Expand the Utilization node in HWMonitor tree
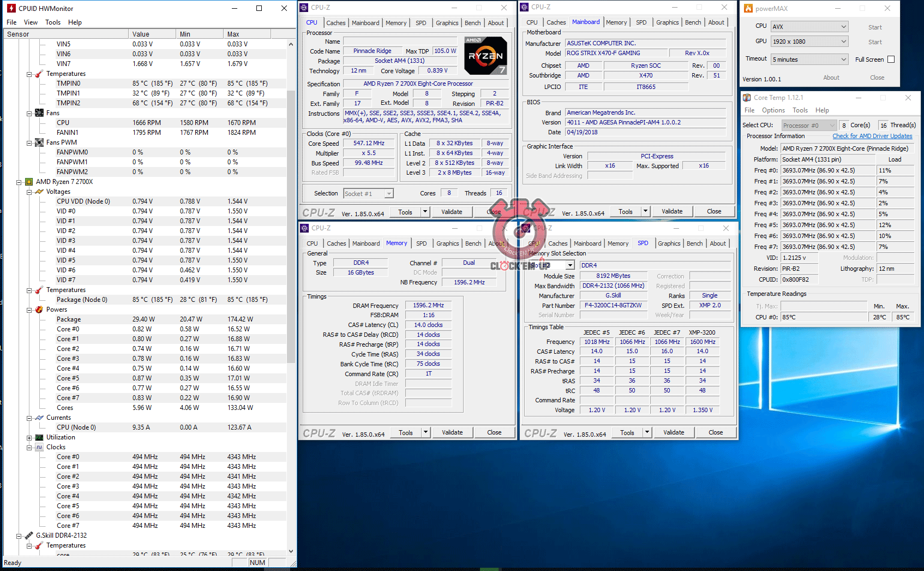Viewport: 924px width, 571px height. click(29, 437)
